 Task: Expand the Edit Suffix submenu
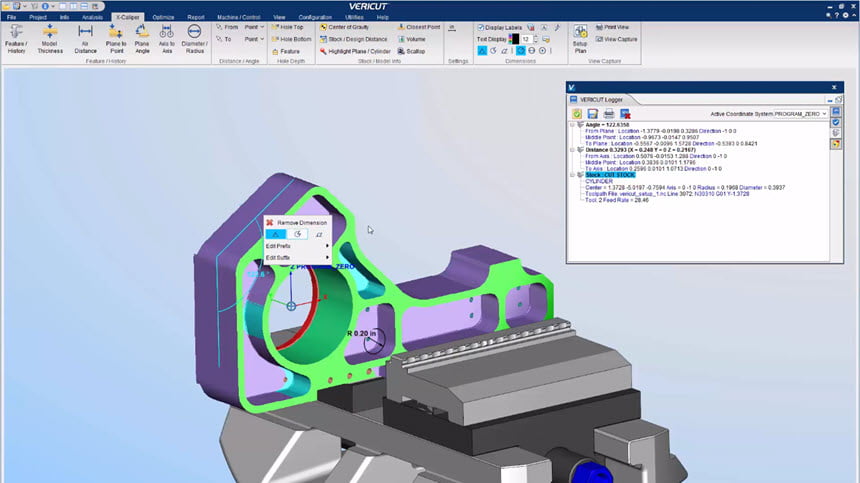pyautogui.click(x=297, y=258)
